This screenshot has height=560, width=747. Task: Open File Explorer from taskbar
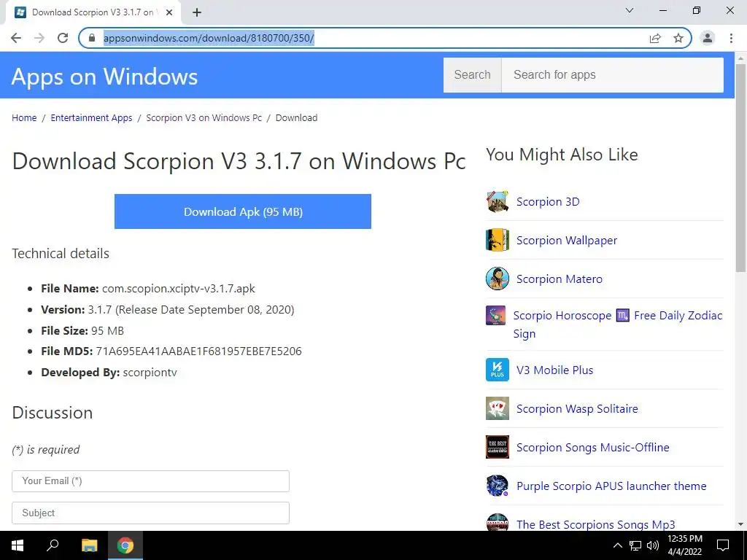pos(89,545)
